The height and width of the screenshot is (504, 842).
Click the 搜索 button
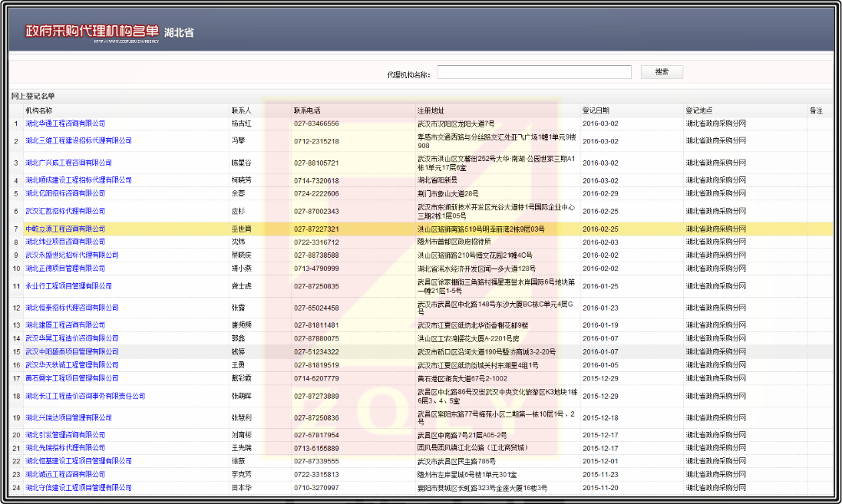661,72
